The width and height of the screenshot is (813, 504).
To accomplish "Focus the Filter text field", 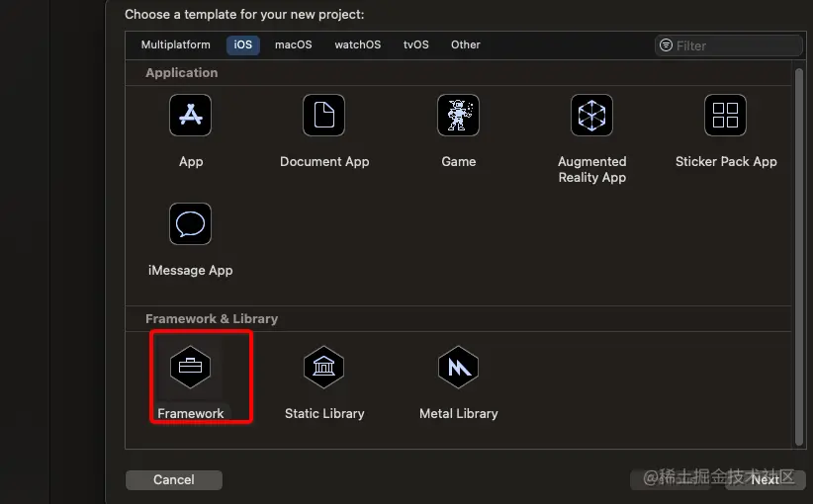I will [729, 45].
